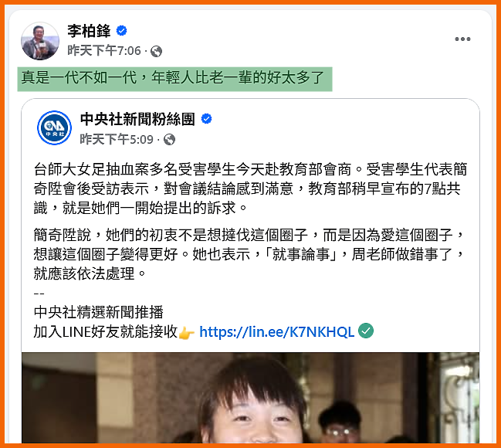This screenshot has height=448, width=501.
Task: Open 中央社新聞粉絲團 page name
Action: coord(137,119)
